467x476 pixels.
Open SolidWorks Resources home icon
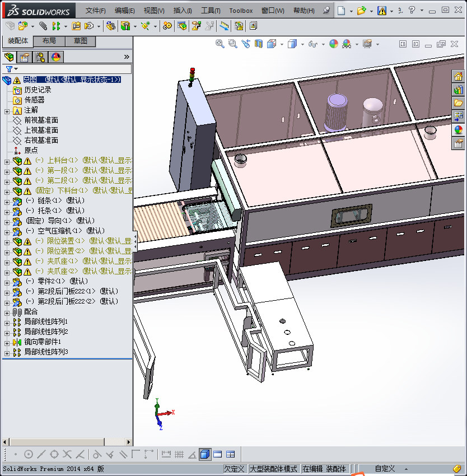[x=459, y=77]
